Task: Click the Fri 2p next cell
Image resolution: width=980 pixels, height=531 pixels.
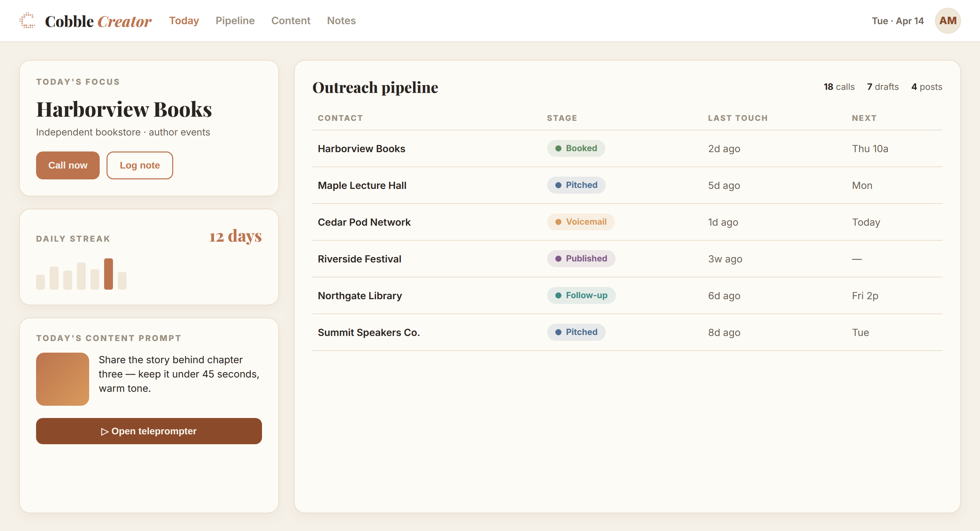Action: click(x=865, y=296)
